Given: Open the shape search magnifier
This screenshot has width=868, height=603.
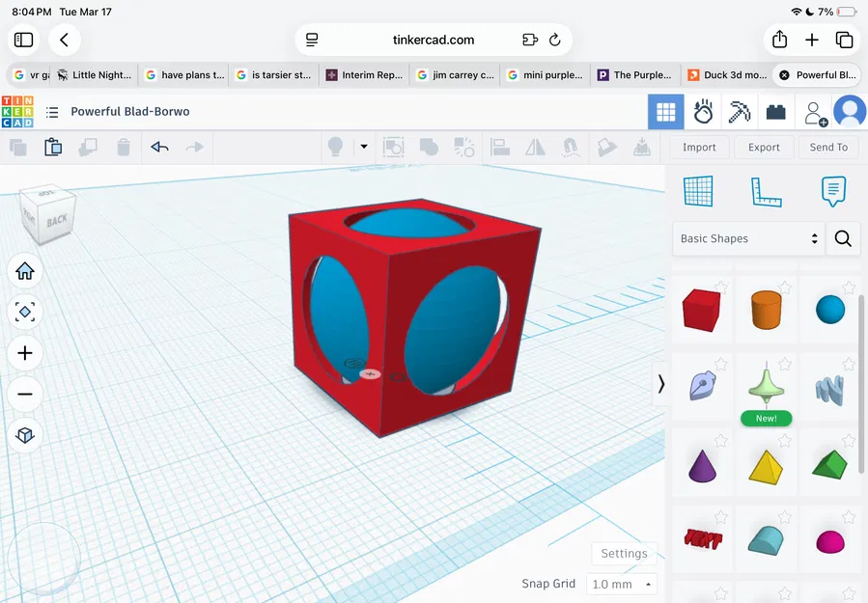Looking at the screenshot, I should [x=842, y=238].
